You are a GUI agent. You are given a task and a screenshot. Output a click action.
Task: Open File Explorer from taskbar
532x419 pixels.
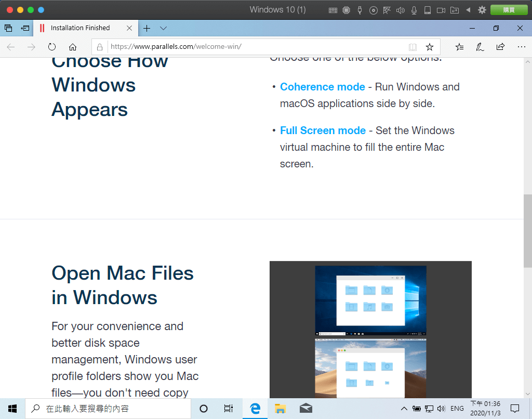[280, 409]
